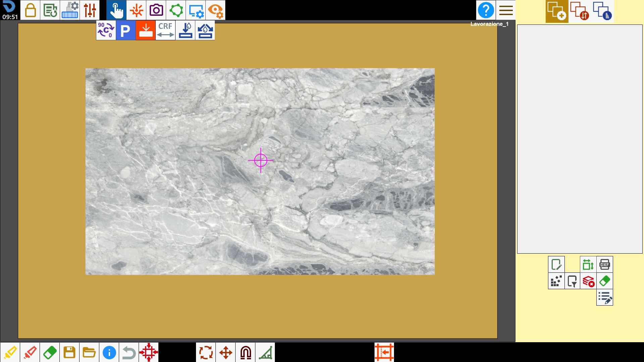Select the red highlighter marker tool
The width and height of the screenshot is (644, 362).
tap(30, 352)
